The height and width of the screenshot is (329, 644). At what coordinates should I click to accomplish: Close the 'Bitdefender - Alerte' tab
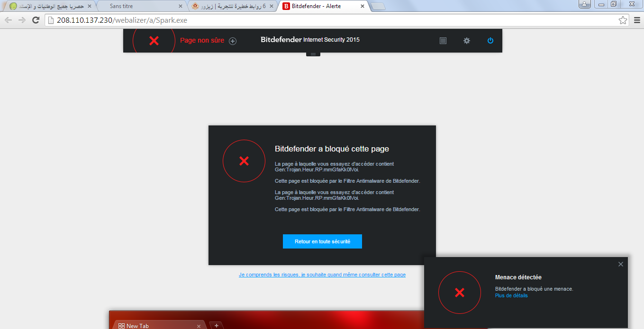click(x=363, y=7)
